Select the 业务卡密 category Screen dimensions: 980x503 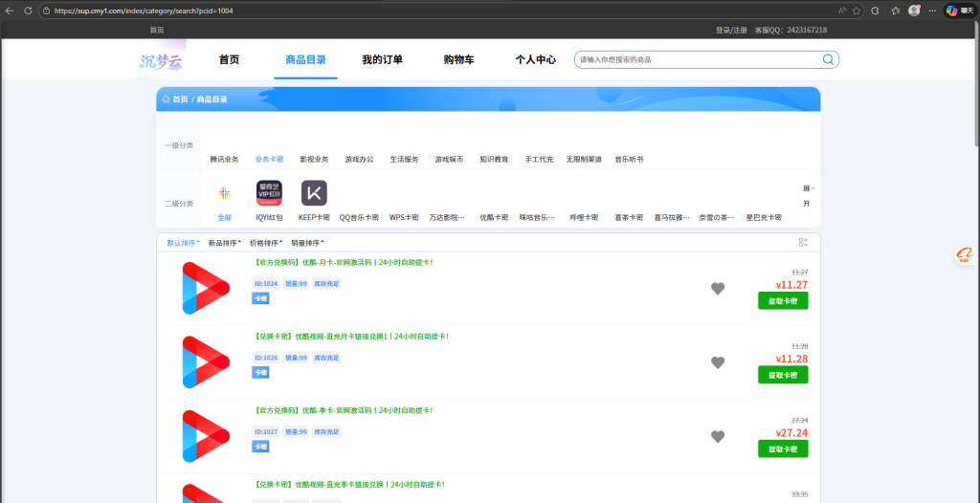[x=269, y=160]
